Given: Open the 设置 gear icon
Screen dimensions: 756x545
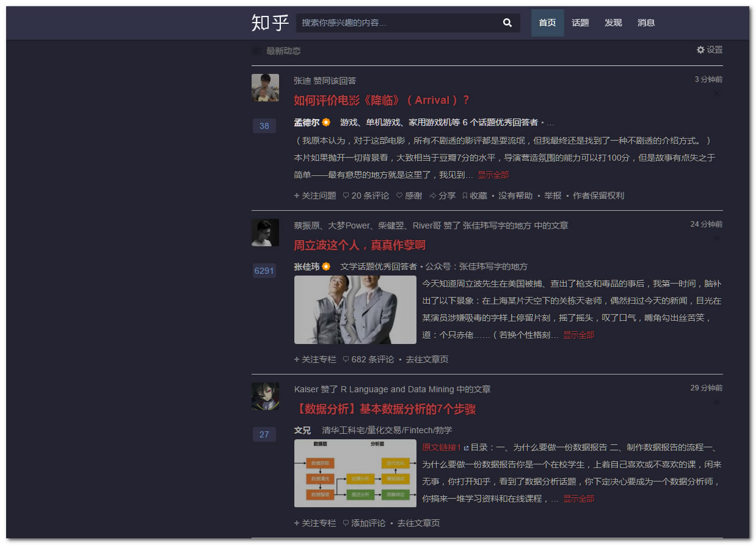Looking at the screenshot, I should 700,50.
